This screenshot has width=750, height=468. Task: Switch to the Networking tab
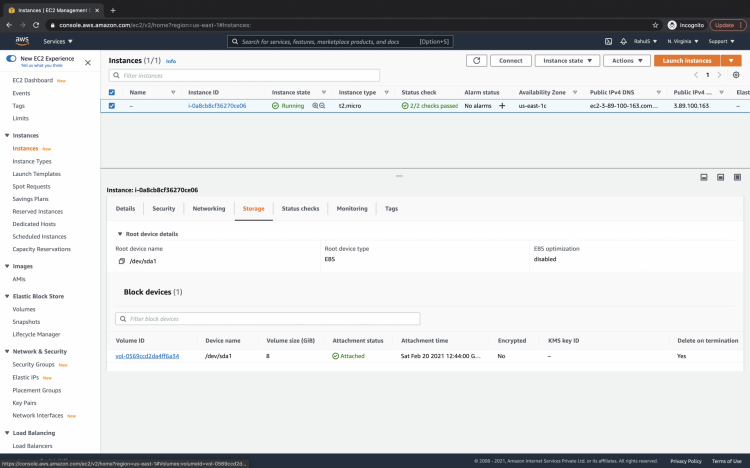point(209,209)
